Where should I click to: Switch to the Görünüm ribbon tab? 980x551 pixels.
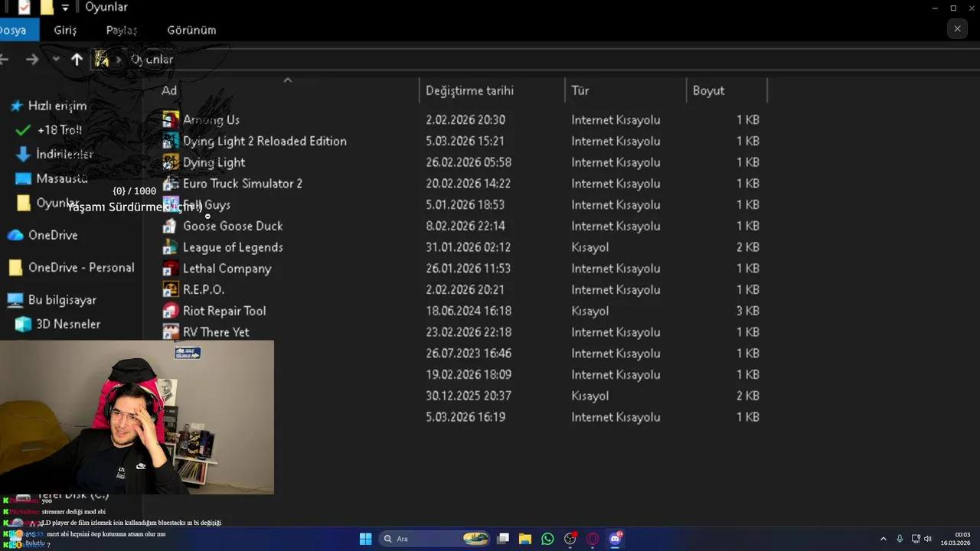(x=191, y=31)
